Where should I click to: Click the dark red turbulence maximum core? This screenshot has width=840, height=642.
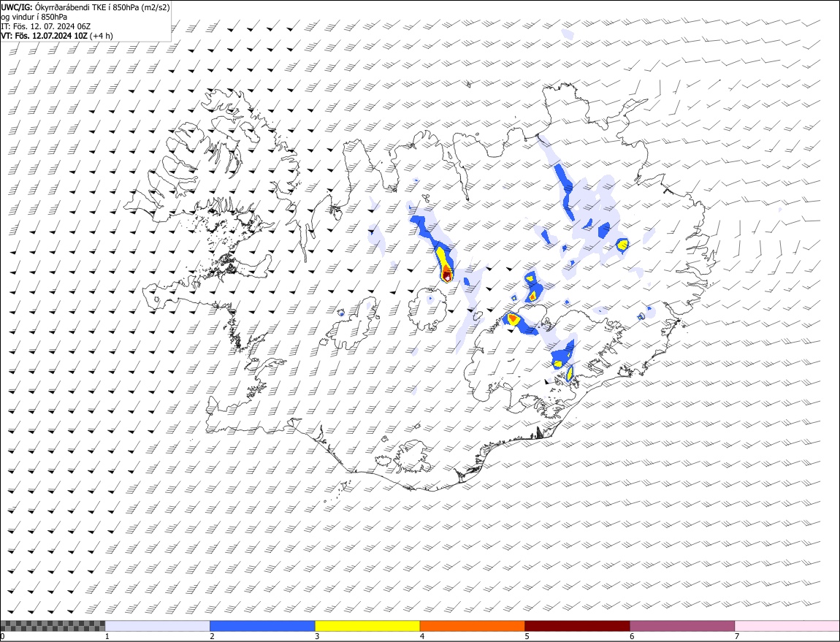pos(447,276)
